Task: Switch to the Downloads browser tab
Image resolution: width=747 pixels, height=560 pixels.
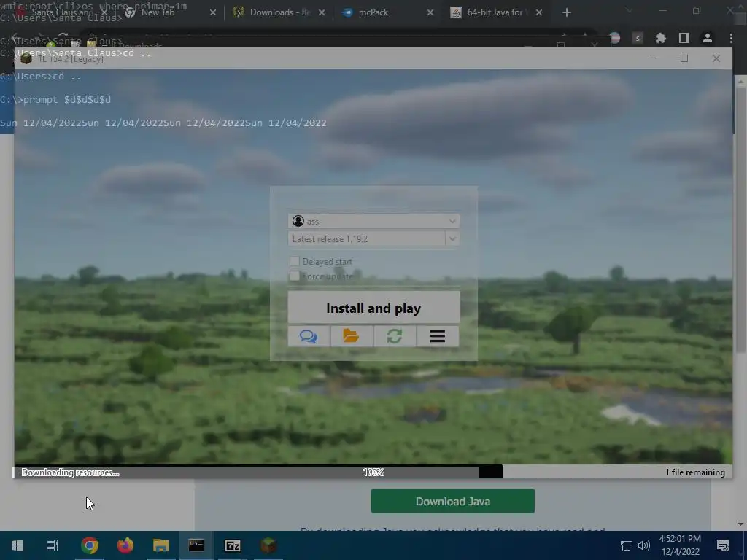Action: [x=279, y=12]
